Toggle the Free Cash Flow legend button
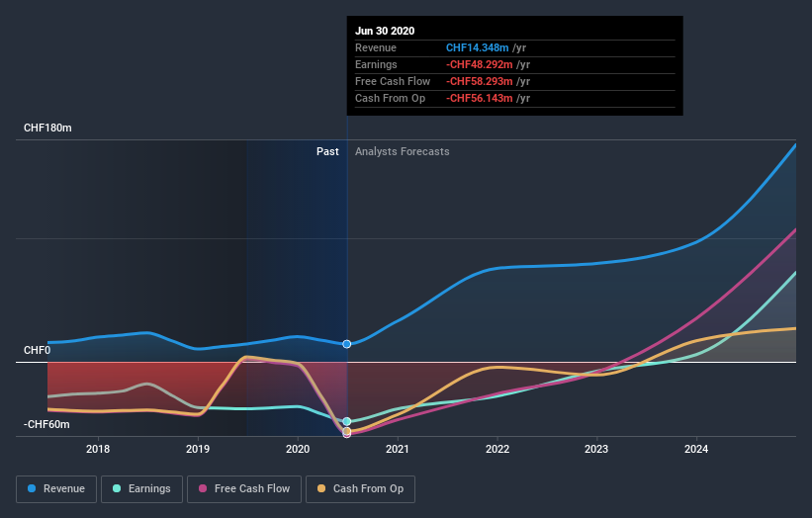 [244, 489]
